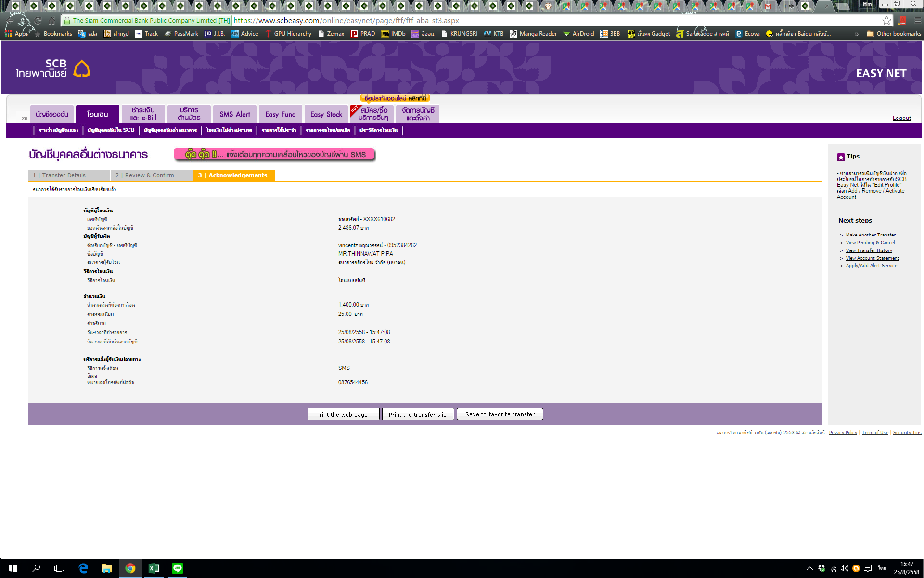Launch Edge browser from taskbar
The height and width of the screenshot is (578, 924).
(x=83, y=568)
